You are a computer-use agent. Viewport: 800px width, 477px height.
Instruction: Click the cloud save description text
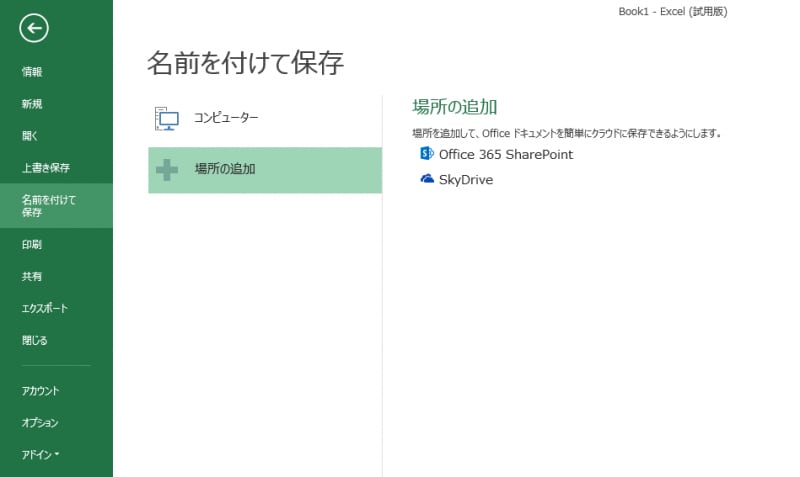pyautogui.click(x=567, y=133)
